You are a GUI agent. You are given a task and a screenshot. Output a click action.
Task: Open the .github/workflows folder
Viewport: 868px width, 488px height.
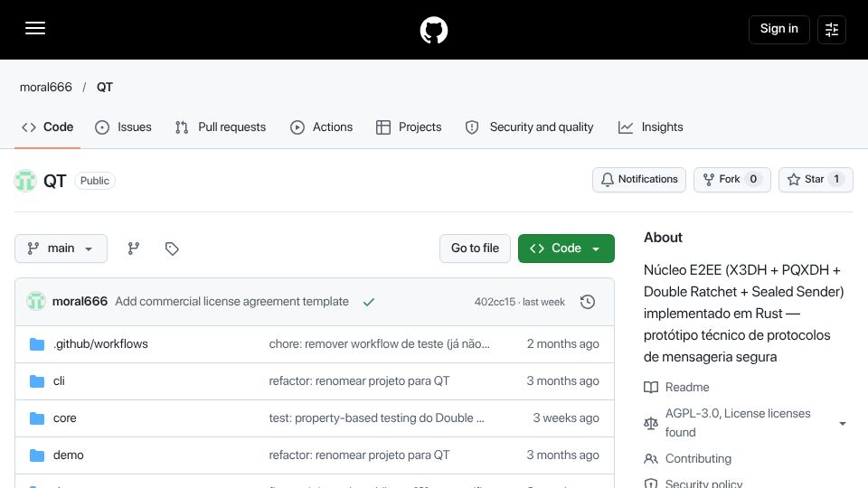(x=100, y=344)
